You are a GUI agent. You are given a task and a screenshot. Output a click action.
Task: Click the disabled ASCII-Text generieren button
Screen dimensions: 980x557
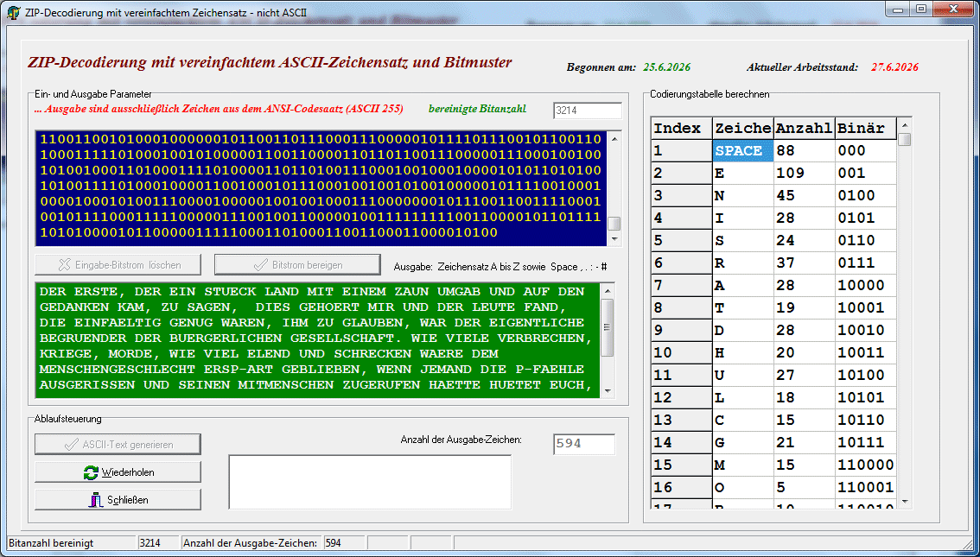click(x=118, y=445)
